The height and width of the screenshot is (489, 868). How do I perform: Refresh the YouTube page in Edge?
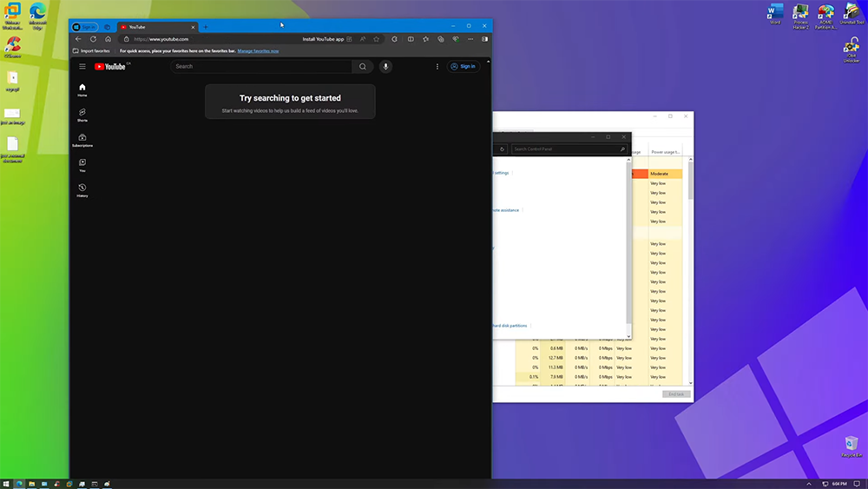93,39
